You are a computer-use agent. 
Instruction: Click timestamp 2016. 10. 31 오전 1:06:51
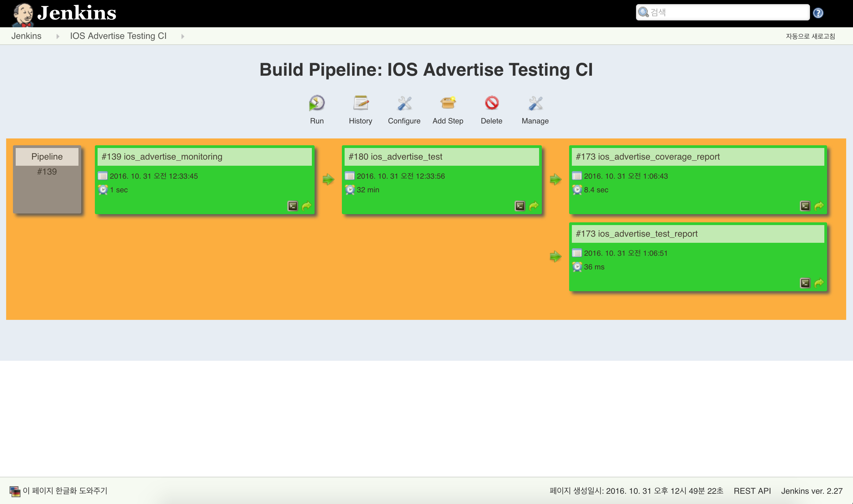[x=626, y=253]
